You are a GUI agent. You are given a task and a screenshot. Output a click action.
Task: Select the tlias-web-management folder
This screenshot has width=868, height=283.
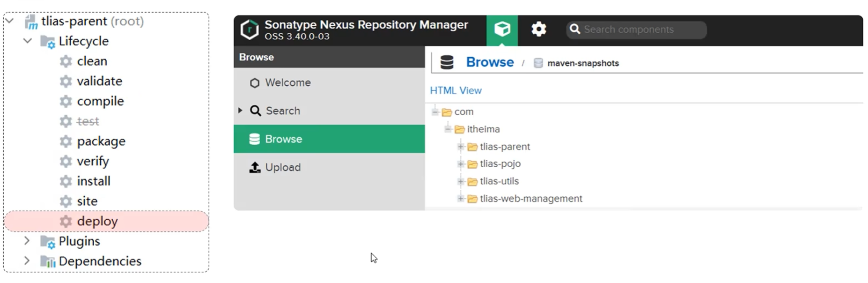530,199
